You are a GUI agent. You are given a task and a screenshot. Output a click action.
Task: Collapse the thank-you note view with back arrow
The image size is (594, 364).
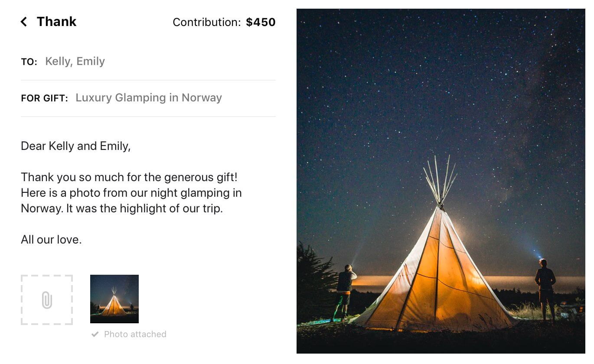click(x=24, y=21)
